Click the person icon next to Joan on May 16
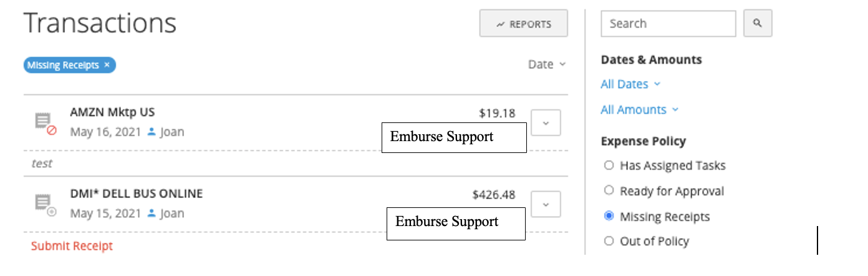Image resolution: width=868 pixels, height=276 pixels. point(152,132)
